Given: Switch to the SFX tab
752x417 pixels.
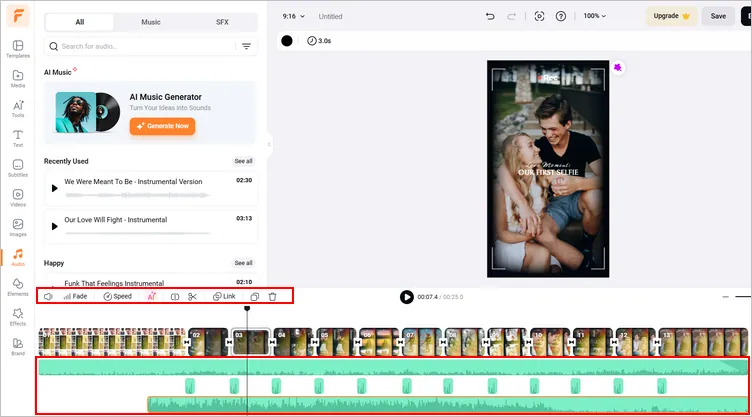Looking at the screenshot, I should tap(222, 22).
